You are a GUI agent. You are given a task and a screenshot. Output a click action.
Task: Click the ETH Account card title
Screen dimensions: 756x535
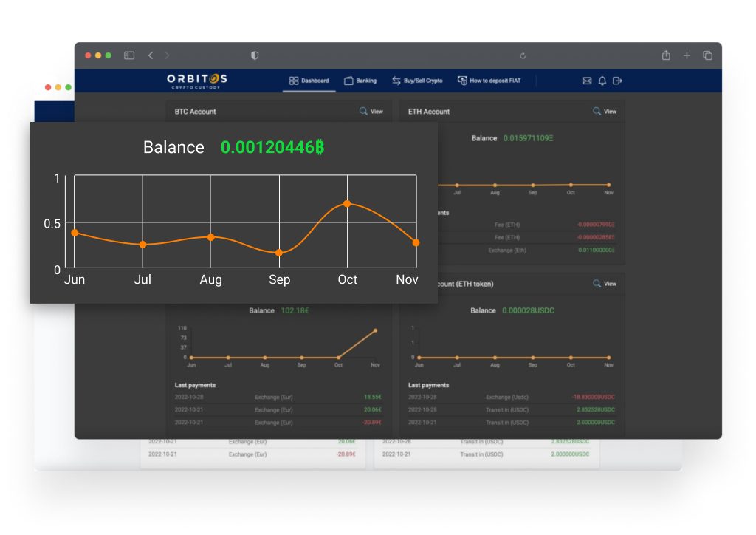pos(429,112)
